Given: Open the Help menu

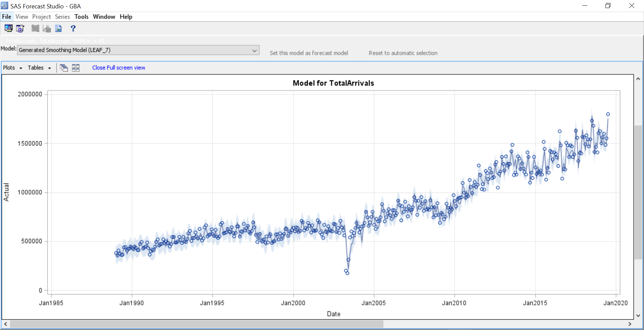Looking at the screenshot, I should tap(126, 17).
